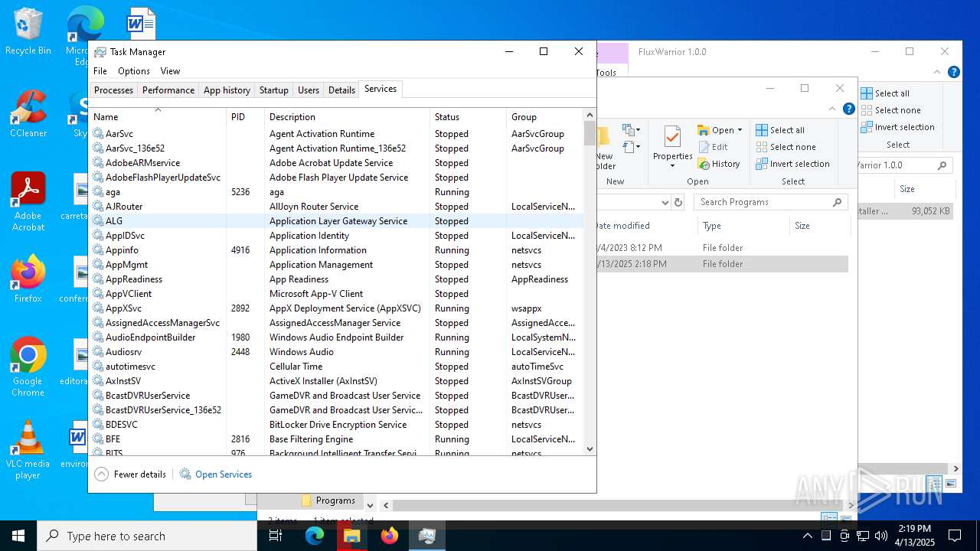980x551 pixels.
Task: Expand the Explorer address bar history dropdown
Action: pyautogui.click(x=664, y=202)
